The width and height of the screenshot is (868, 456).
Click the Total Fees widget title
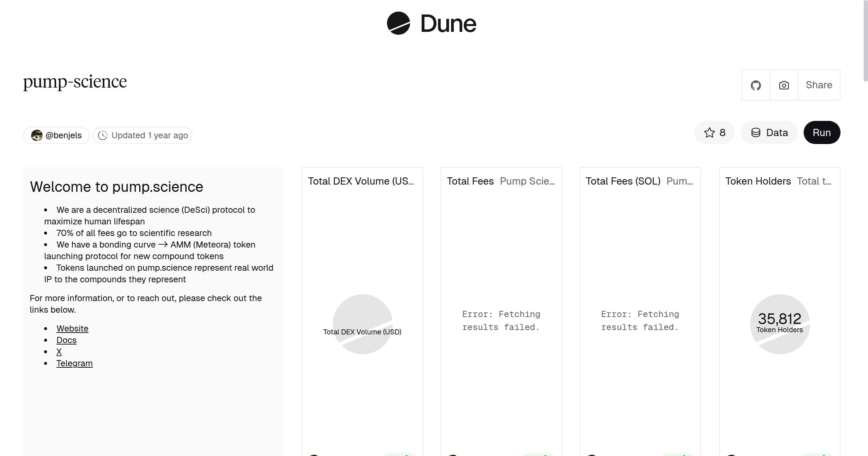(x=470, y=181)
